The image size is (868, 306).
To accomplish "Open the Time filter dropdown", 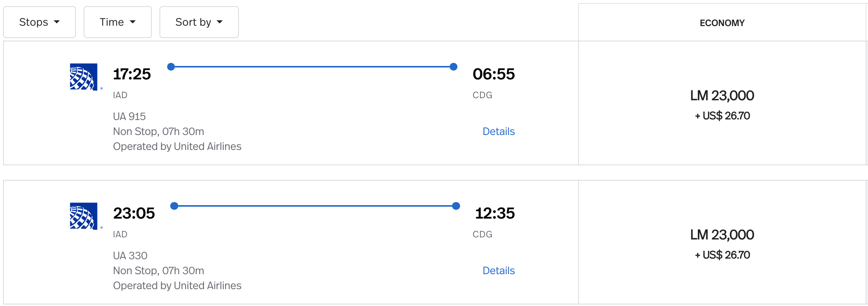I will (x=118, y=22).
